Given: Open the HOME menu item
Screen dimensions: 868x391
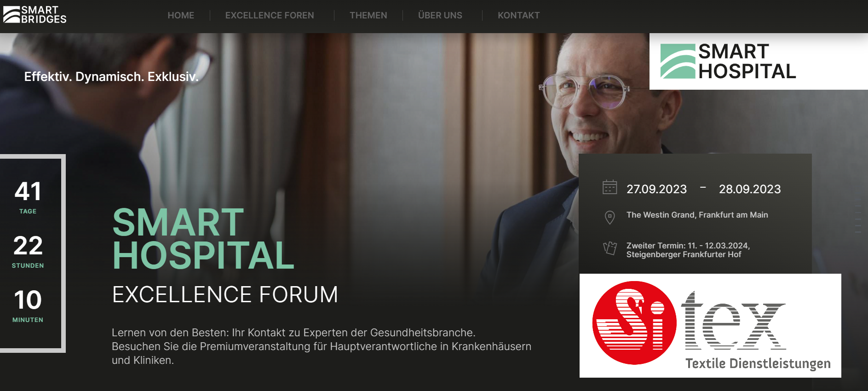Looking at the screenshot, I should click(x=181, y=15).
